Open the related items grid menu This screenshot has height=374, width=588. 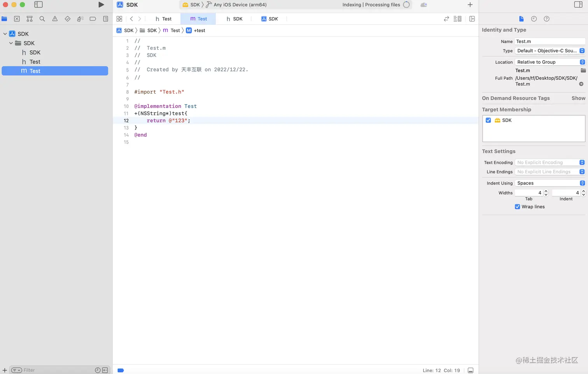[x=119, y=19]
